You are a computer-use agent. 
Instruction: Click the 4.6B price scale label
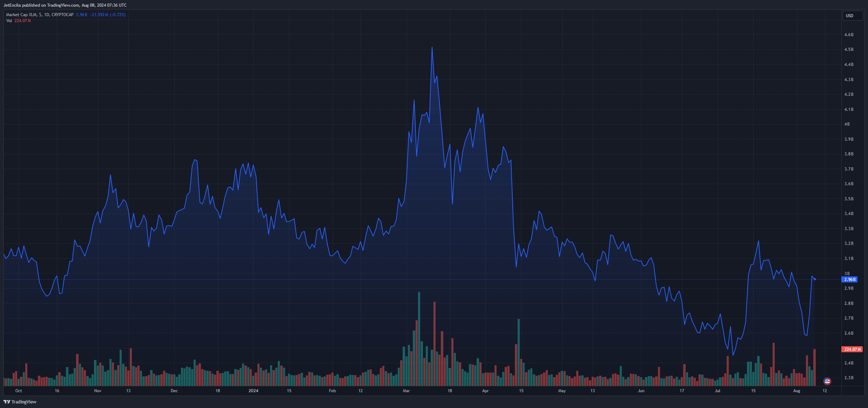point(849,35)
